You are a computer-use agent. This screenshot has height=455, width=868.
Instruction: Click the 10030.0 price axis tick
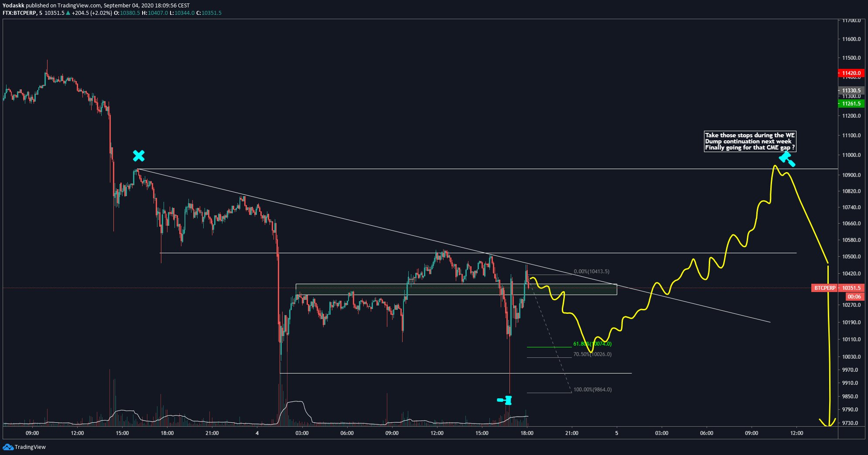851,357
